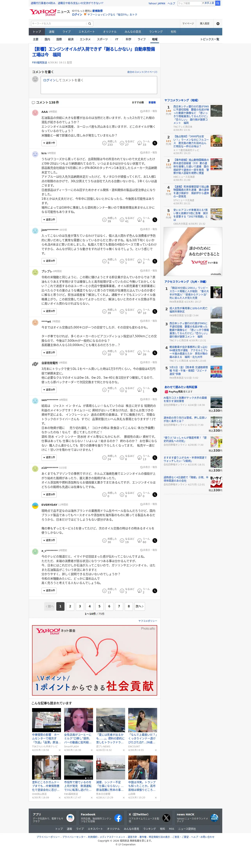Open the ランキング tab
The height and width of the screenshot is (868, 251).
coord(156,32)
